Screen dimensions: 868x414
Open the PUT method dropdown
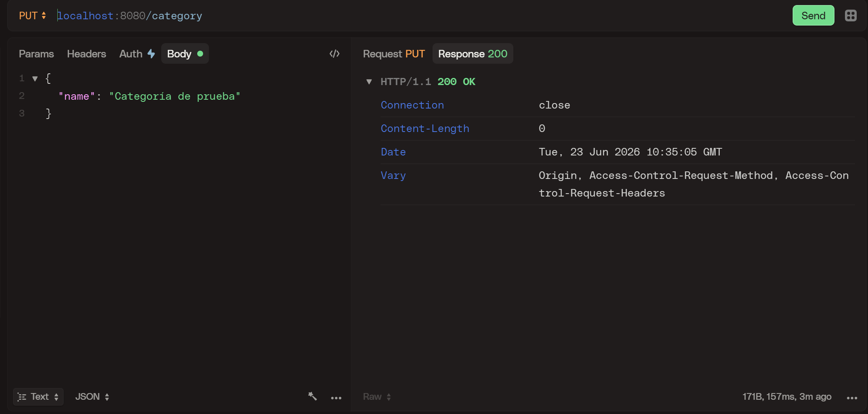pos(33,16)
